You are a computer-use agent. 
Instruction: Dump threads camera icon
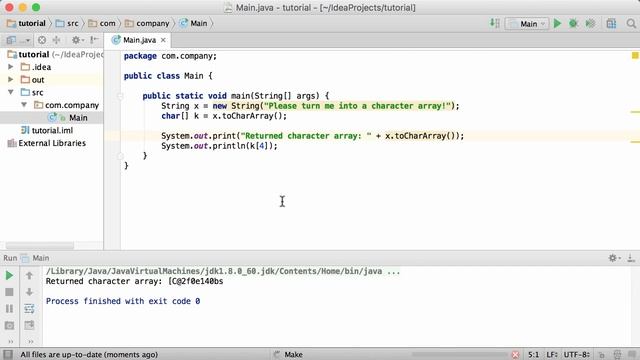[x=9, y=325]
